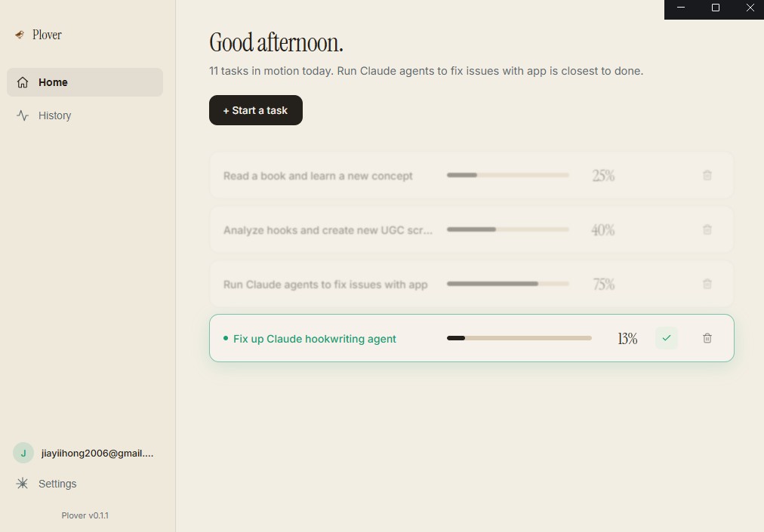The width and height of the screenshot is (764, 532).
Task: Mark Fix up Claude hookwriting agent complete
Action: point(666,338)
